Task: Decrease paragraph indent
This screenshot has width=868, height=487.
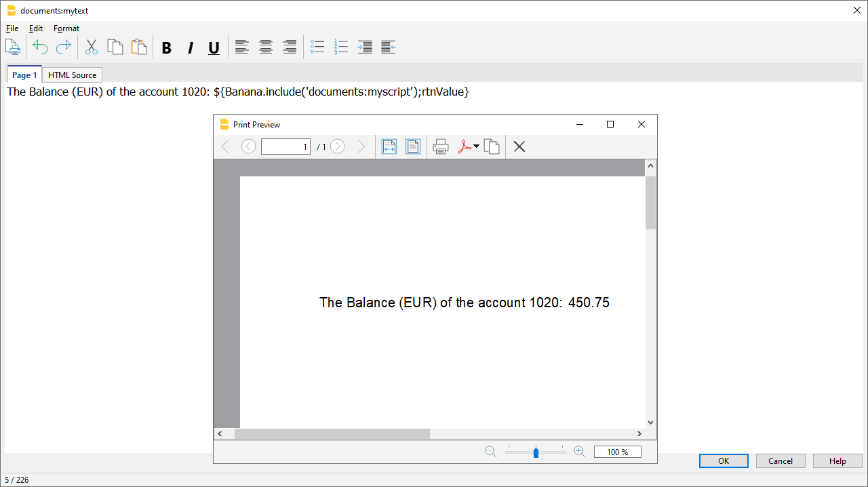Action: (x=389, y=47)
